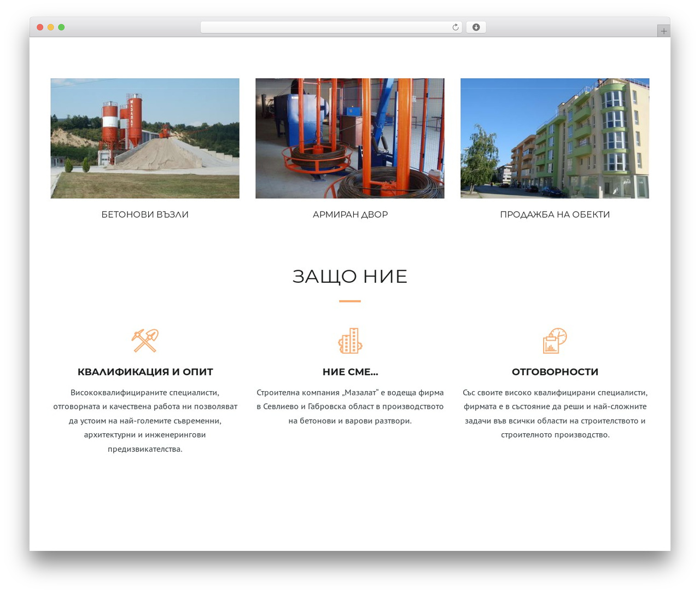Open the АРМИРАН ДВОР link
Viewport: 700px width, 593px height.
[x=350, y=214]
